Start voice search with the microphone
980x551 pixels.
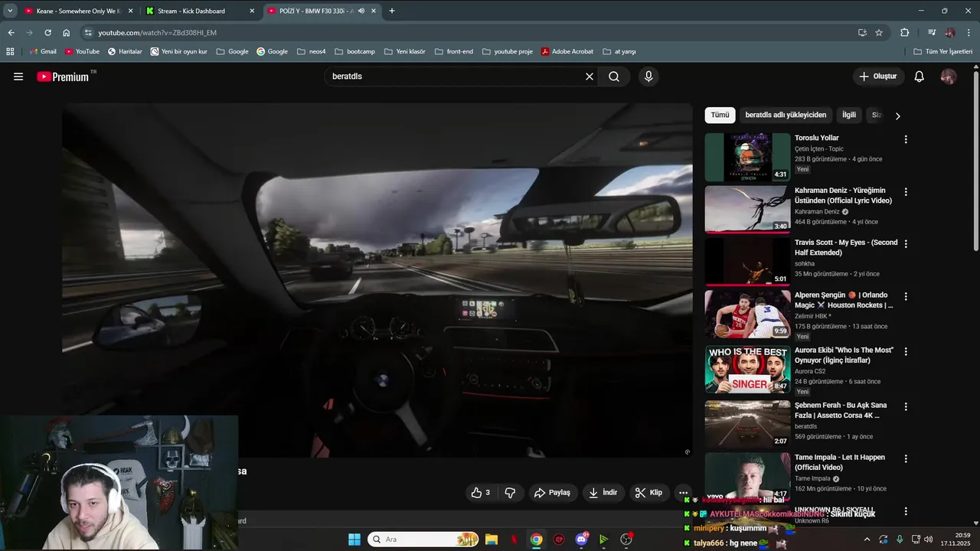[x=648, y=77]
